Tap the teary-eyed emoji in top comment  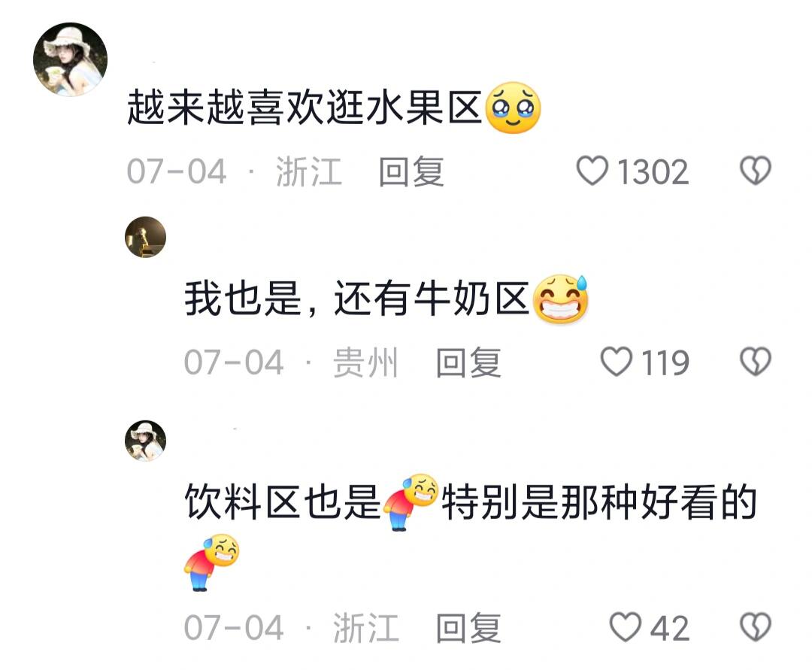(x=514, y=108)
